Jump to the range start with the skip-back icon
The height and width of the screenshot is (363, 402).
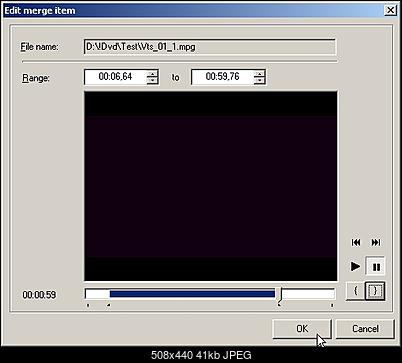pos(356,242)
